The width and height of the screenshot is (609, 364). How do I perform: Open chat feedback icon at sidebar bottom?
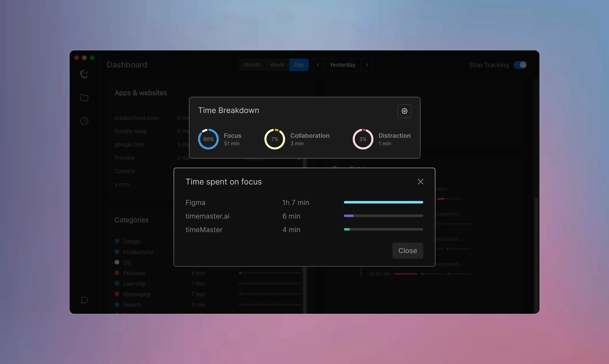(84, 300)
